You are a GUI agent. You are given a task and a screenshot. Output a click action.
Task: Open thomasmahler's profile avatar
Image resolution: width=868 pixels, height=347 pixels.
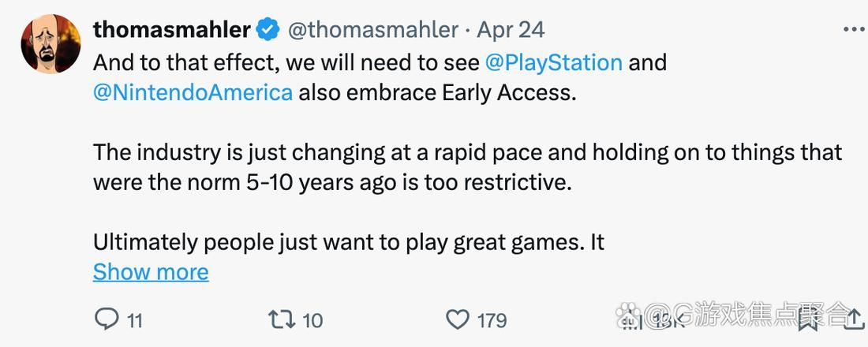(x=51, y=44)
